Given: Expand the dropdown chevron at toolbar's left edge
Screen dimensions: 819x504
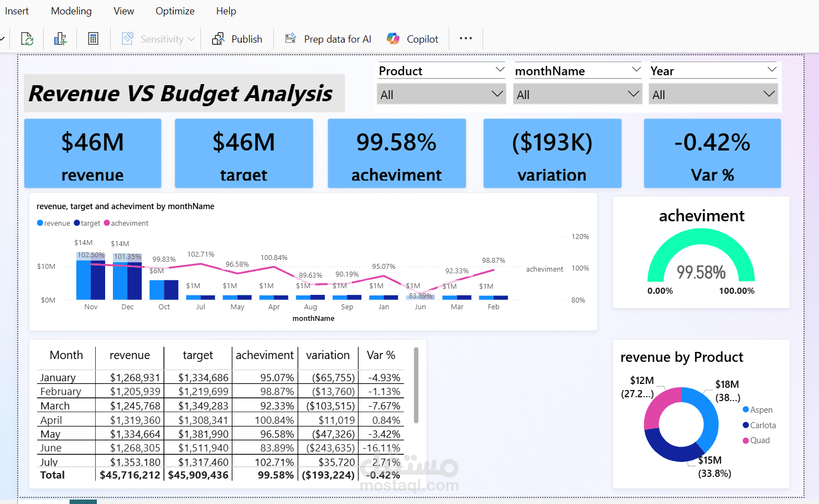Looking at the screenshot, I should [2, 39].
